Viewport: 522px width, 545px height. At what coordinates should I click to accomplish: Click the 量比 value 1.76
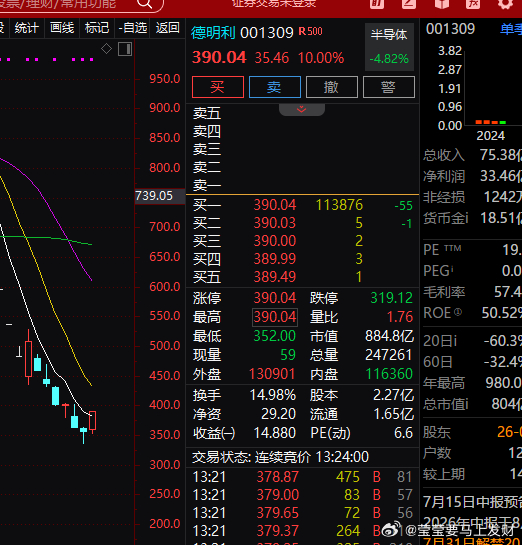(400, 317)
